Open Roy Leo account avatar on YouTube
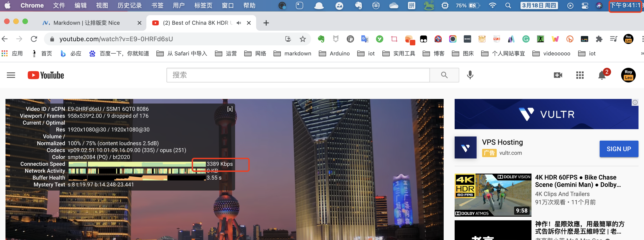Screen dimensions: 644x240 coord(628,75)
